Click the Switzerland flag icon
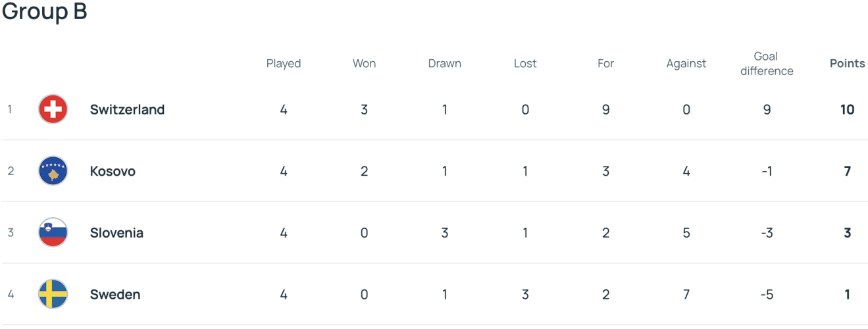The height and width of the screenshot is (329, 868). coord(53,109)
